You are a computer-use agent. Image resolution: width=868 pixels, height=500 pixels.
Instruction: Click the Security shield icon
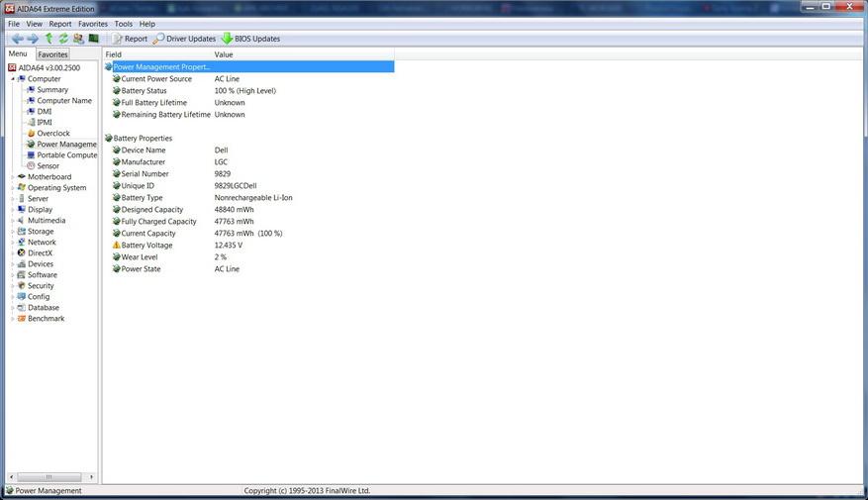22,286
